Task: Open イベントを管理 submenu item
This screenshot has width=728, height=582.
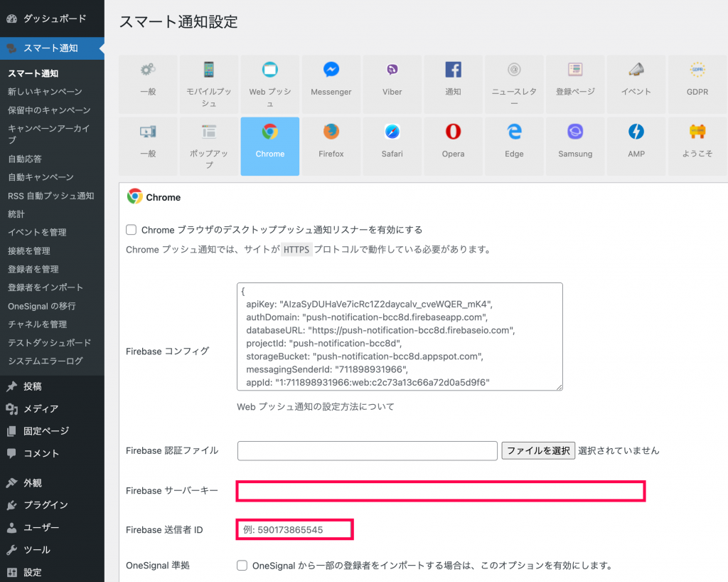Action: (x=37, y=232)
